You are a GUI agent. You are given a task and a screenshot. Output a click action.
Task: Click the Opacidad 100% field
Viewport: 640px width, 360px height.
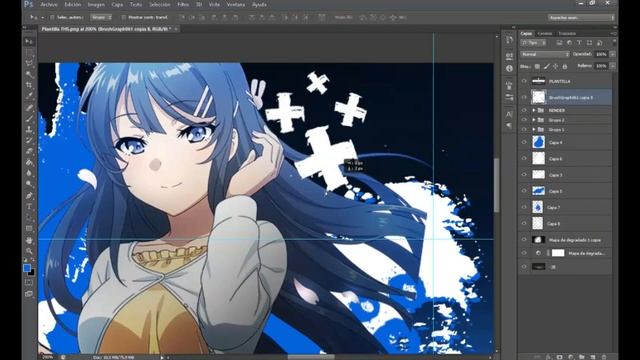point(601,54)
